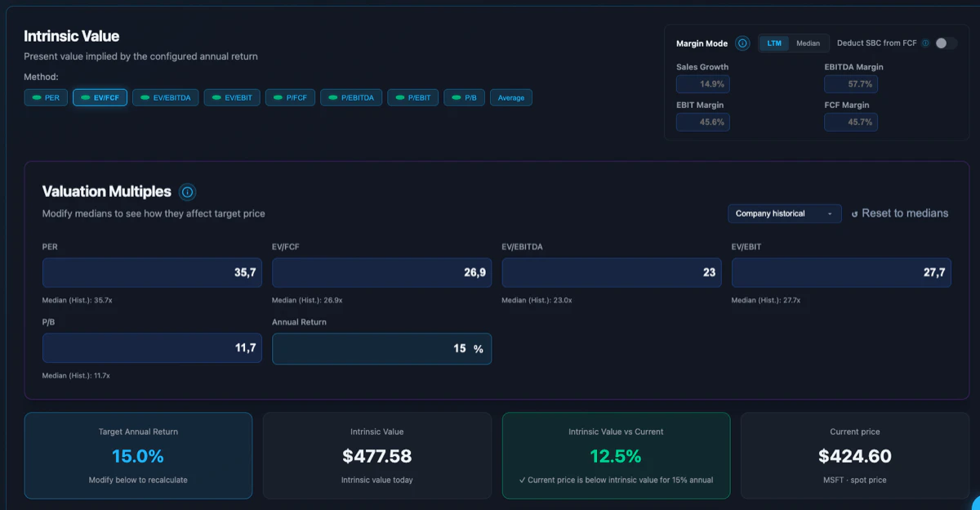Screen dimensions: 980x510
Task: Click 'Median (Hist.): 26.9x' text
Action: 307,300
